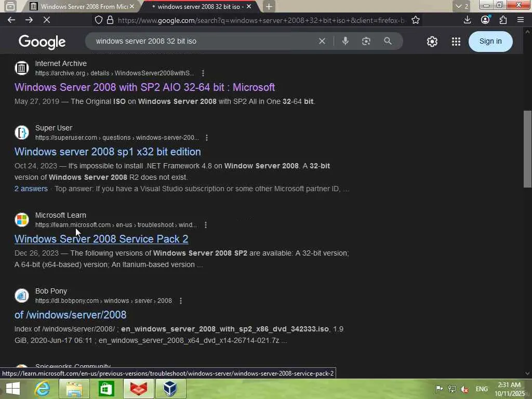532x399 pixels.
Task: Open the Windows Start button
Action: tap(12, 389)
